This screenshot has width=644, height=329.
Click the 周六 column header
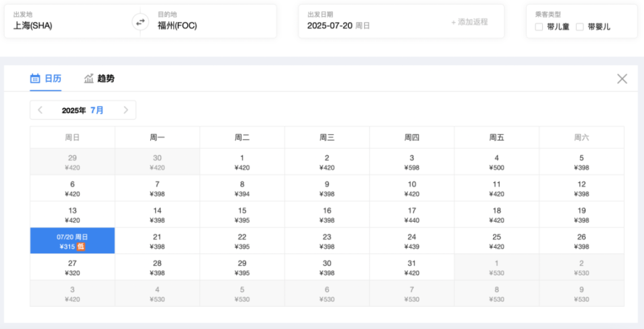[582, 138]
